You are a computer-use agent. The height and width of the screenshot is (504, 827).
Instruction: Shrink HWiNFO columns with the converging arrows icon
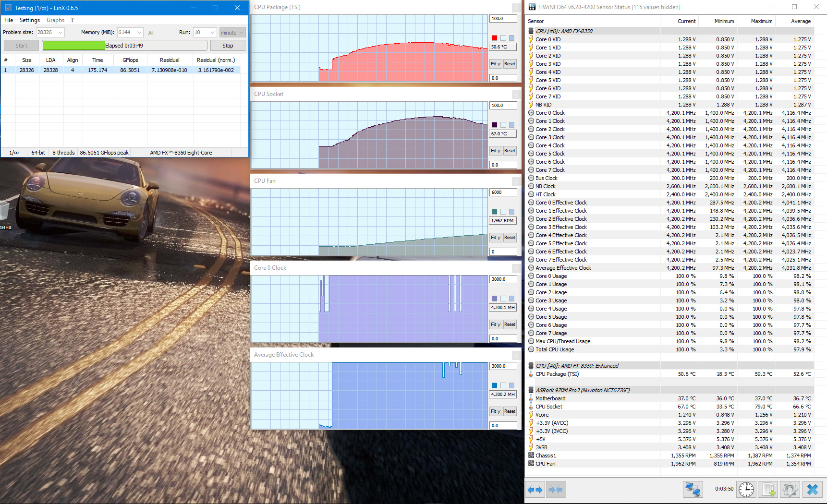pyautogui.click(x=556, y=490)
